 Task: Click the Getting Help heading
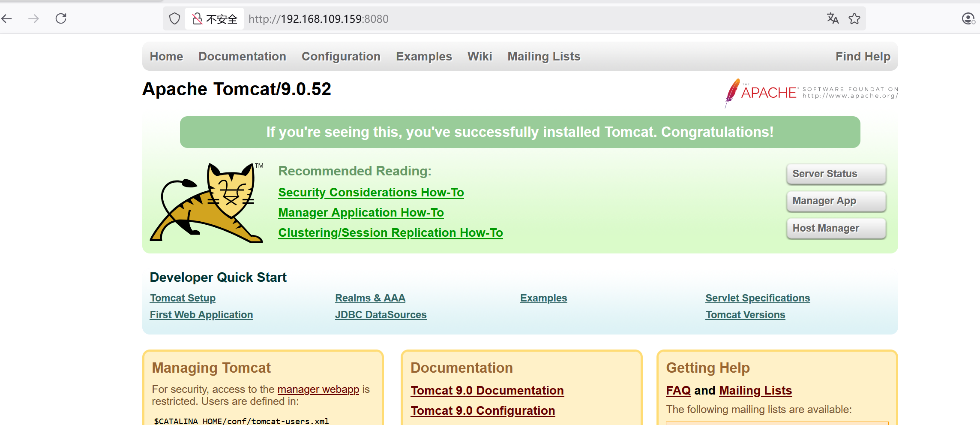tap(708, 368)
